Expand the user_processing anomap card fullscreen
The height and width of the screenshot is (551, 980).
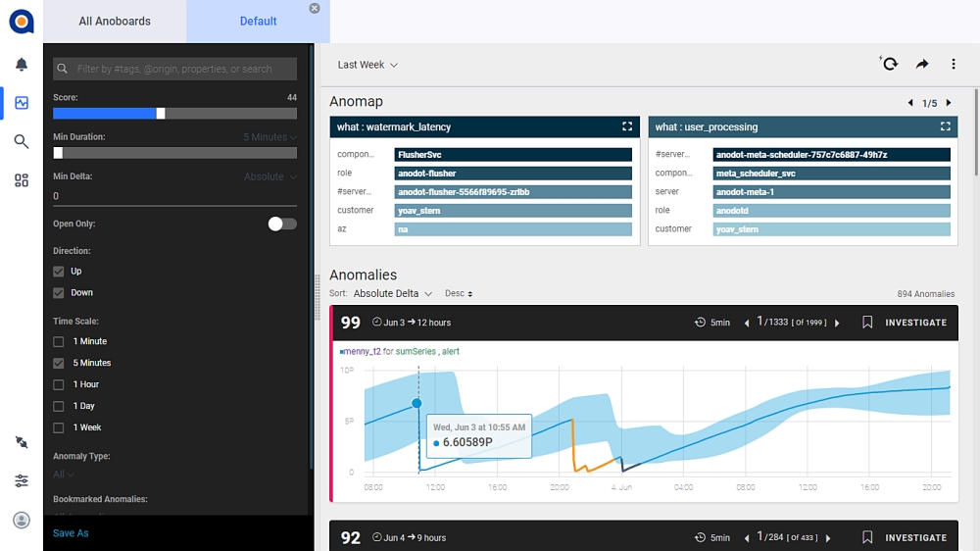[x=945, y=126]
